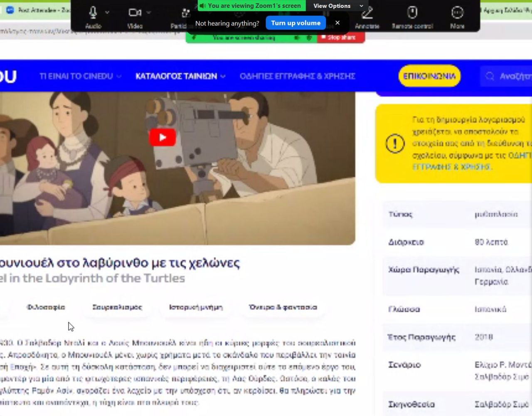Select the Σουρεαλισμός tag
Screen dimensions: 532x416
coord(117,307)
